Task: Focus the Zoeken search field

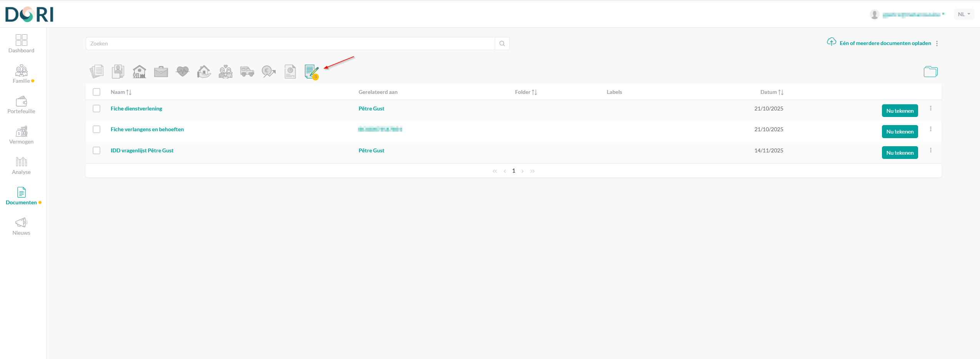Action: [x=290, y=43]
